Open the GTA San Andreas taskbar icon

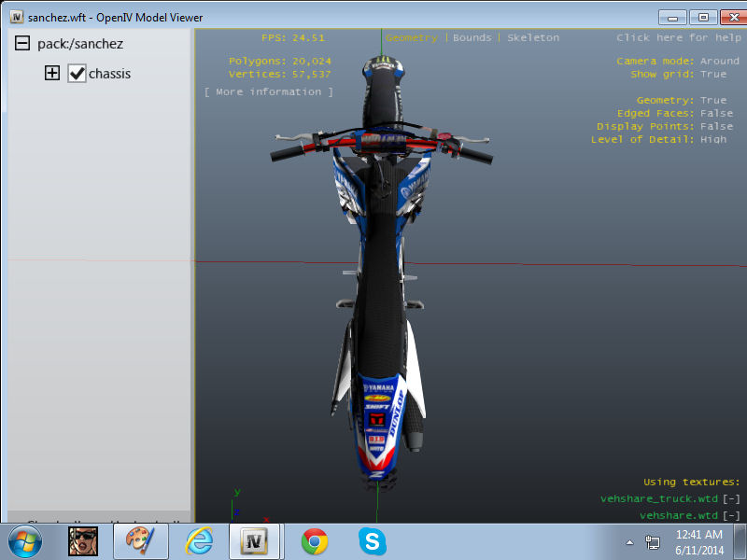[x=83, y=541]
